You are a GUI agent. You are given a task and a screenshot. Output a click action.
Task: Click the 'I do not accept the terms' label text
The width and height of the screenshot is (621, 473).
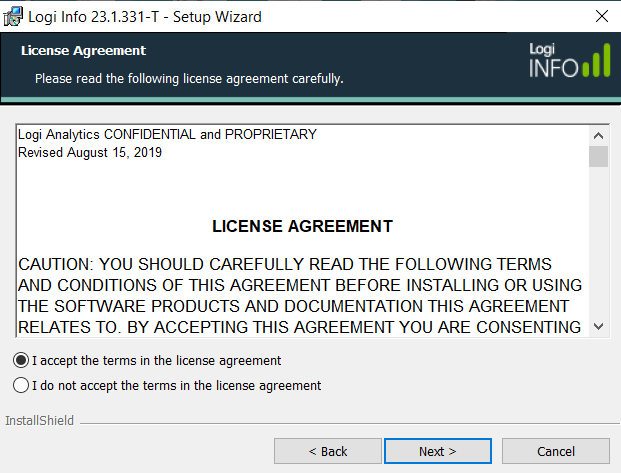[x=176, y=385]
